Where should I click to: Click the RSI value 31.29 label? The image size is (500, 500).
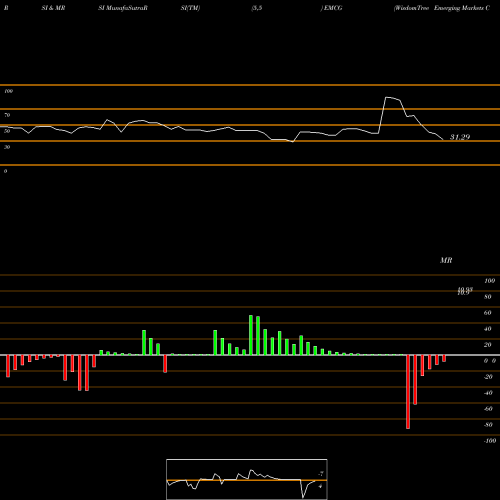(460, 137)
